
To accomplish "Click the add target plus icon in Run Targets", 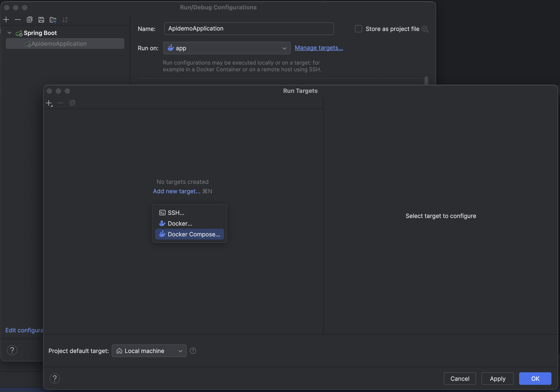I will pos(49,103).
